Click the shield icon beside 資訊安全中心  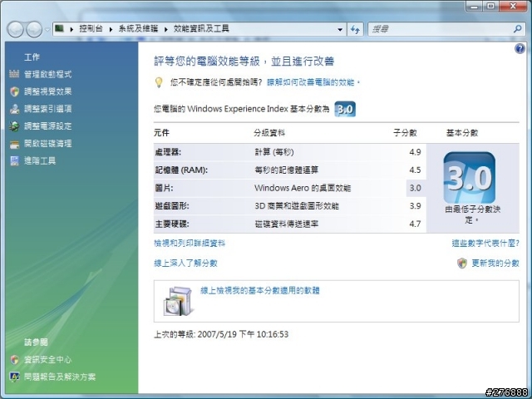coord(14,360)
